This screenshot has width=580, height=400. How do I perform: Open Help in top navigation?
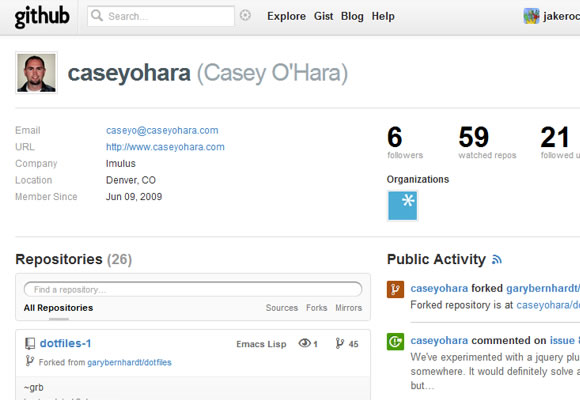[x=383, y=16]
